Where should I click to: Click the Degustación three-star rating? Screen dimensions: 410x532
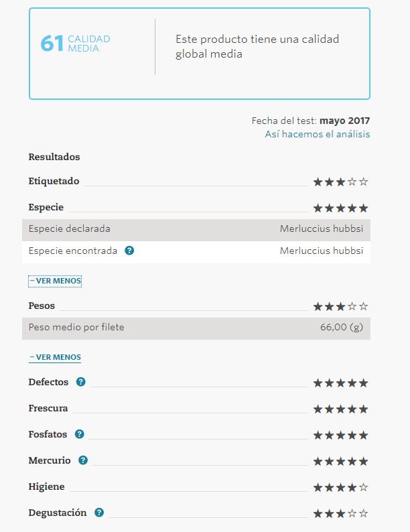tap(340, 513)
